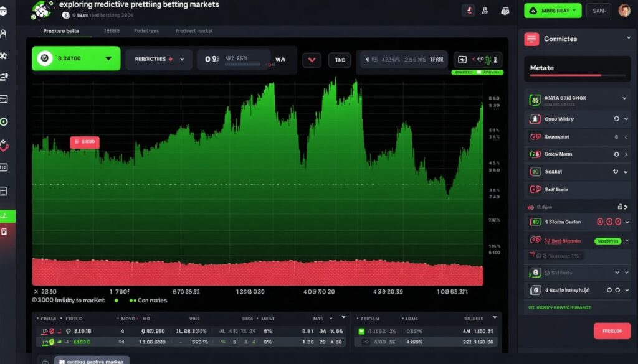This screenshot has width=638, height=364.
Task: Open the Groov Nenn row right arrow
Action: click(x=626, y=154)
